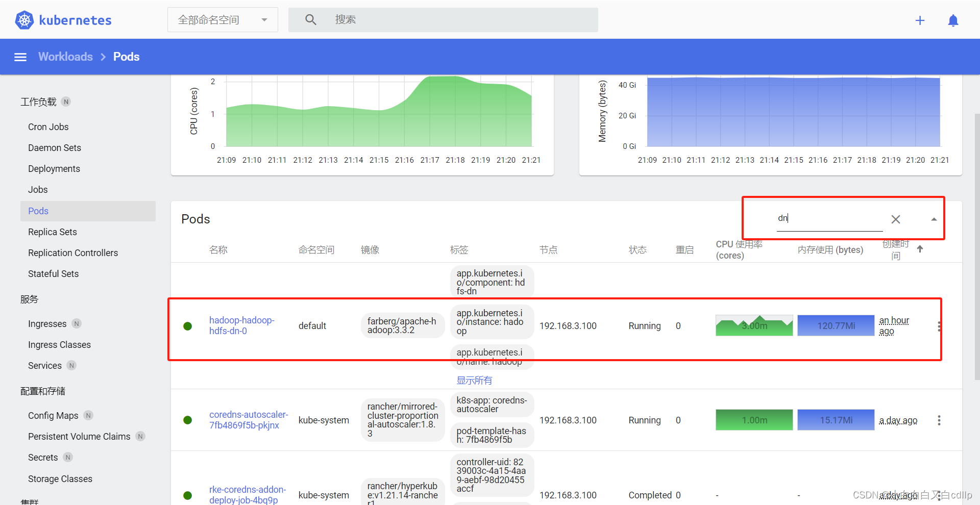Viewport: 980px width, 505px height.
Task: Open Ingress Classes in sidebar
Action: 59,345
